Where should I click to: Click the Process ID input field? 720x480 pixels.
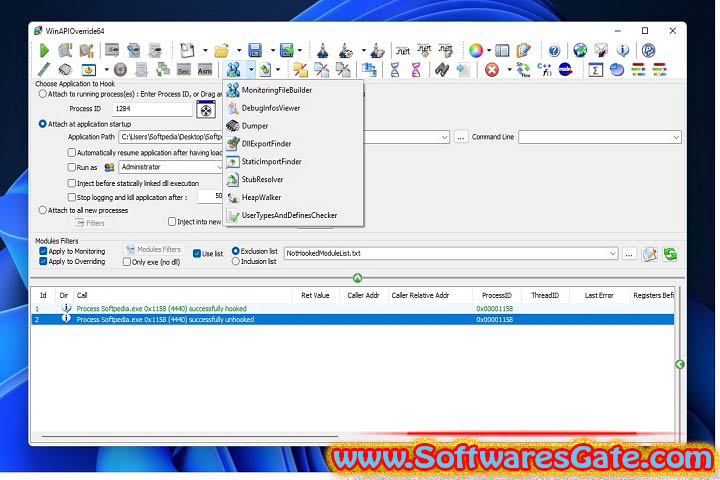152,109
